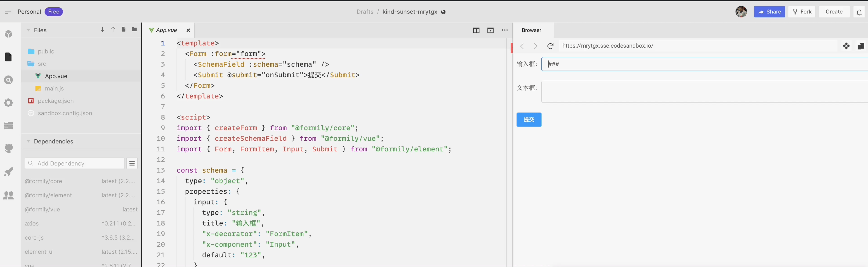
Task: Close the App.vue tab
Action: 188,30
